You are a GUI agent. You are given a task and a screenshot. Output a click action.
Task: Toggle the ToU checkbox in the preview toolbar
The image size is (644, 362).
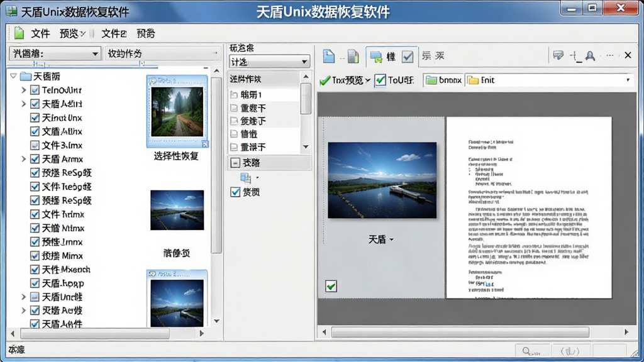[380, 80]
